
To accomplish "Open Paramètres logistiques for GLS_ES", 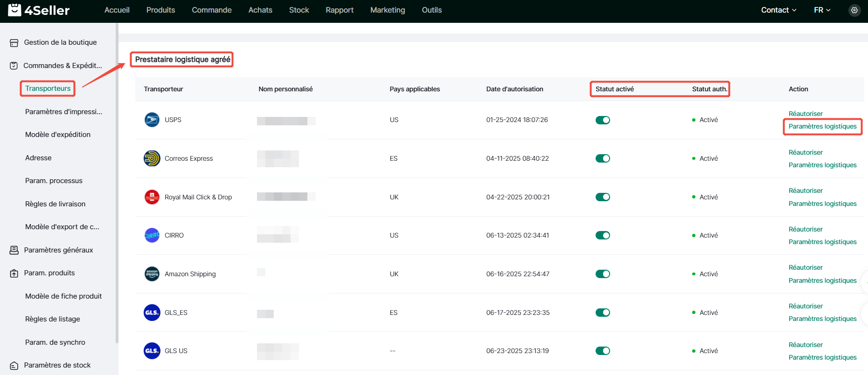I will (822, 319).
